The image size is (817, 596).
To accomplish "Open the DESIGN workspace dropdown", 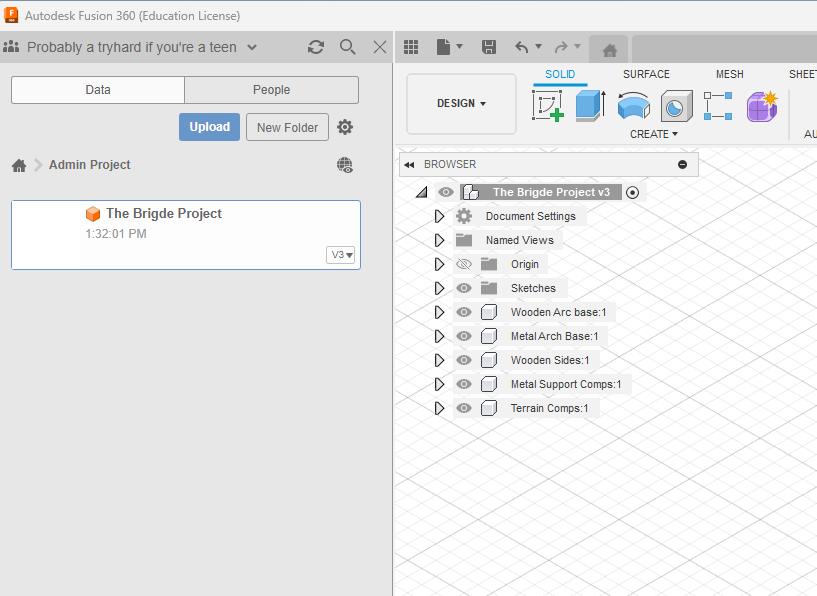I will click(461, 104).
